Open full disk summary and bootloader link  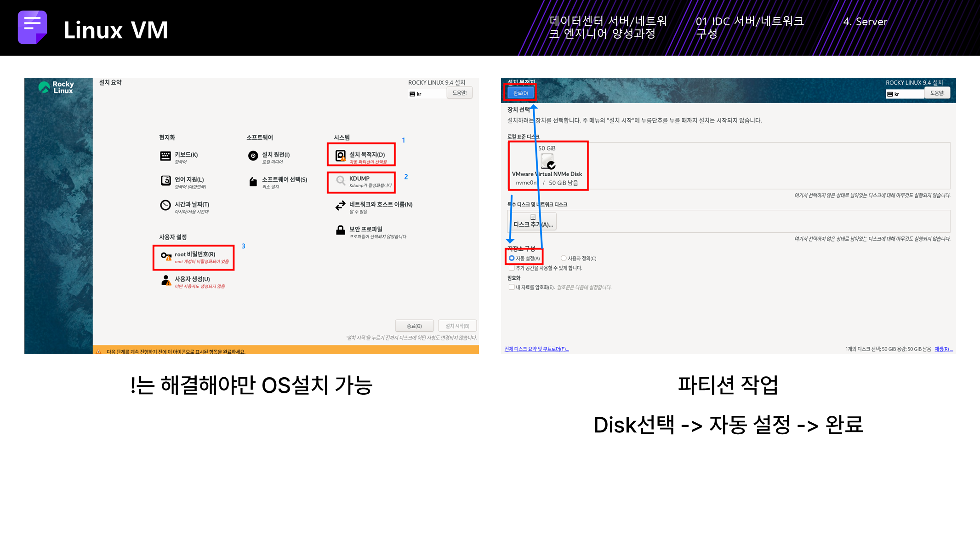click(x=536, y=349)
